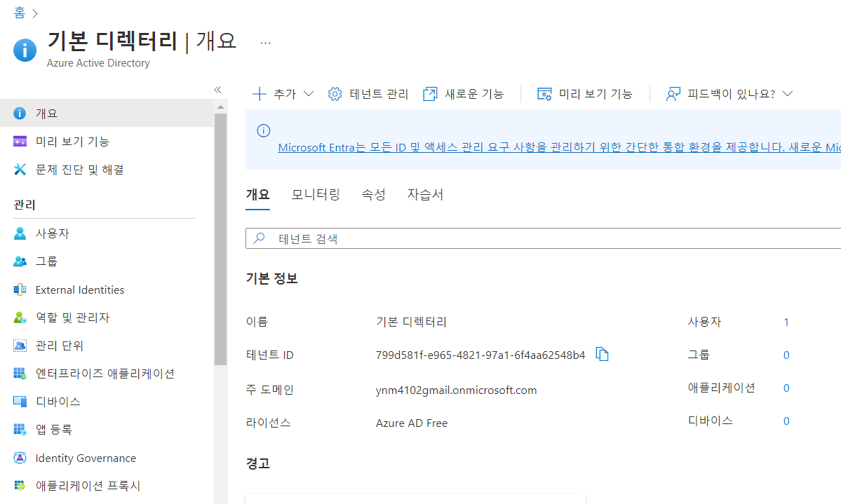Image resolution: width=841 pixels, height=504 pixels.
Task: Open 디바이스 in the sidebar
Action: pyautogui.click(x=107, y=401)
